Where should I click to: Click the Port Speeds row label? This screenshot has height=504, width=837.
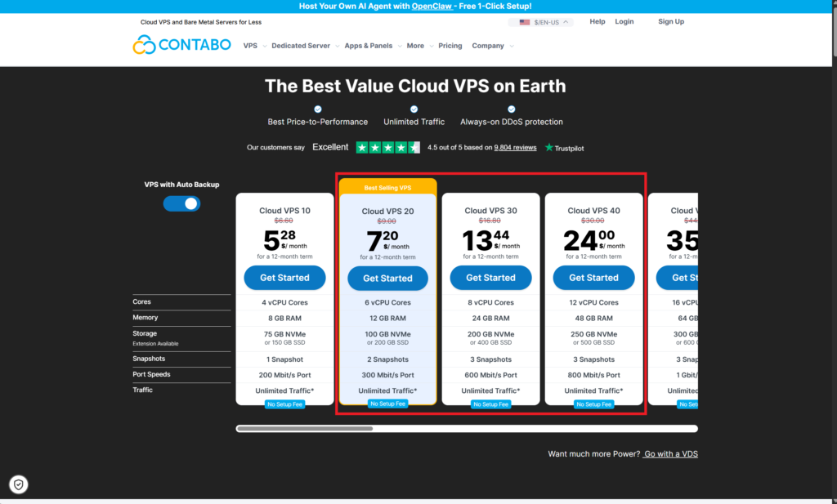pyautogui.click(x=151, y=374)
